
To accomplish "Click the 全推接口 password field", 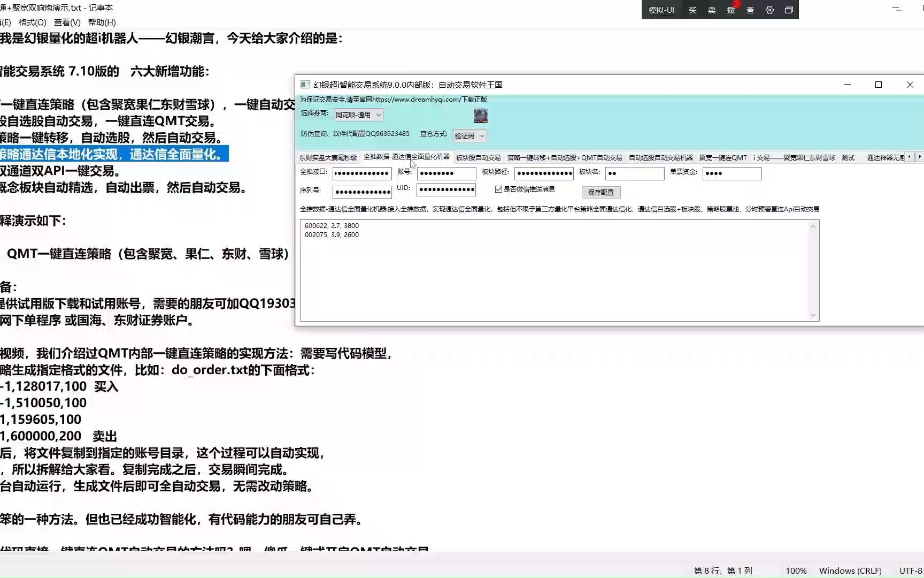I will [x=362, y=173].
